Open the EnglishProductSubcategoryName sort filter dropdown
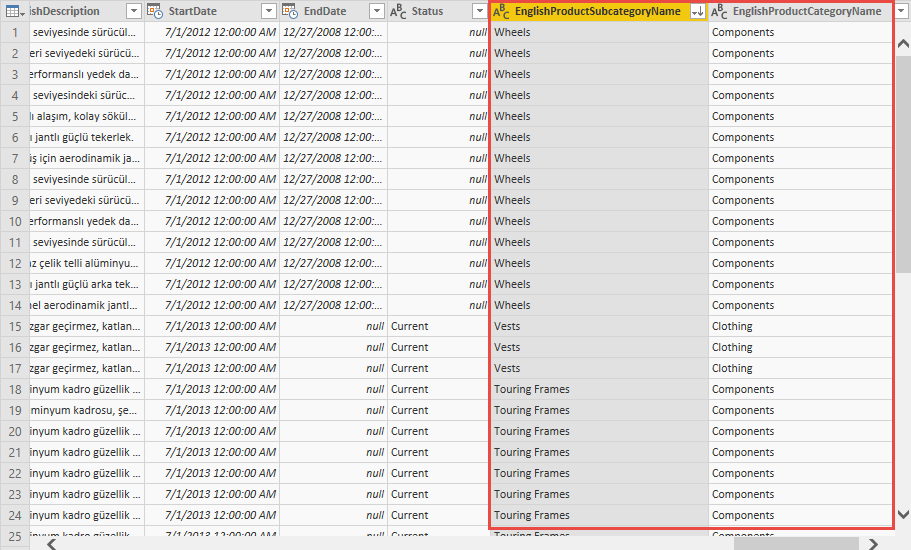Screen dimensions: 911x550 click(697, 11)
